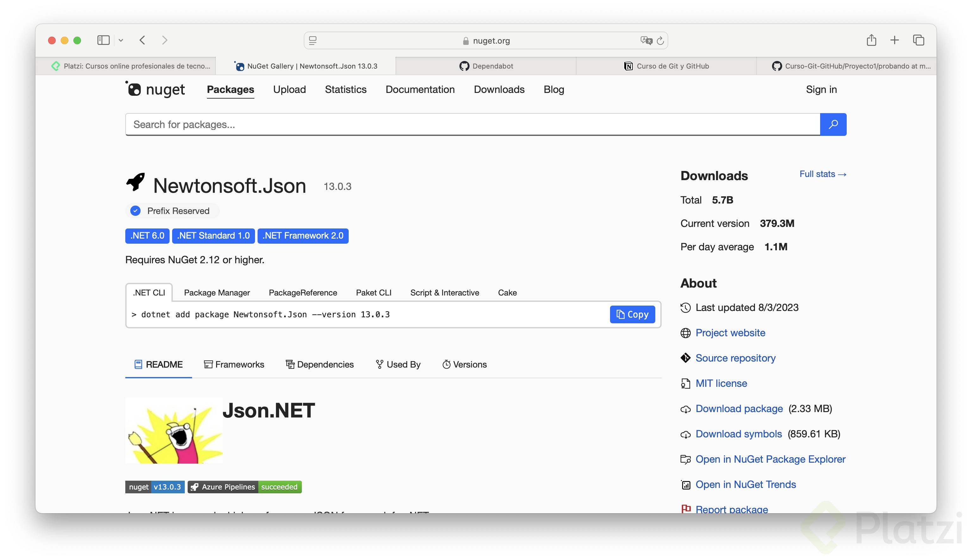Viewport: 972px width, 560px height.
Task: Open the Source repository link
Action: (x=735, y=358)
